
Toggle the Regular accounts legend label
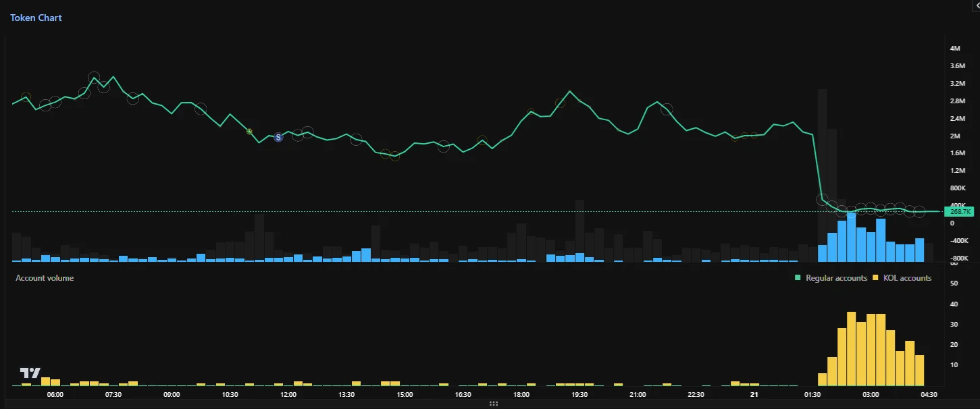click(836, 278)
